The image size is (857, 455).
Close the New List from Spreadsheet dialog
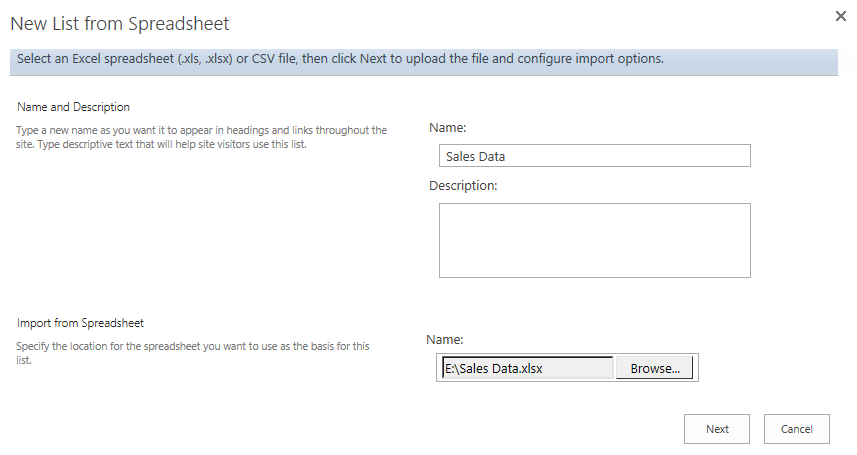841,16
